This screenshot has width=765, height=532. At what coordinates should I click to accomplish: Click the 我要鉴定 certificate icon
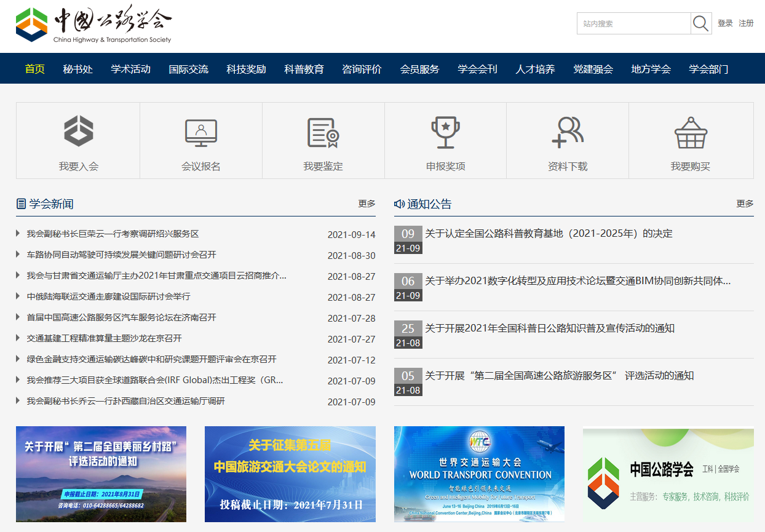323,133
